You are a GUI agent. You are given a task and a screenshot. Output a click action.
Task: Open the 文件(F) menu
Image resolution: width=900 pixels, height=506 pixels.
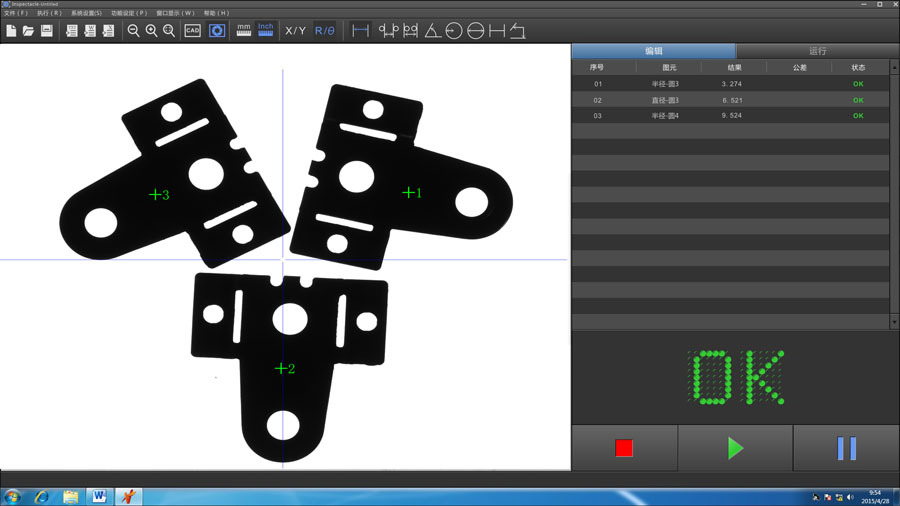[16, 13]
